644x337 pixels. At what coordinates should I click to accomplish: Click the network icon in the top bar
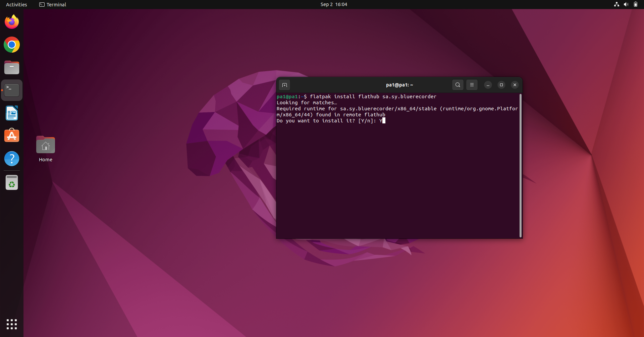click(616, 4)
